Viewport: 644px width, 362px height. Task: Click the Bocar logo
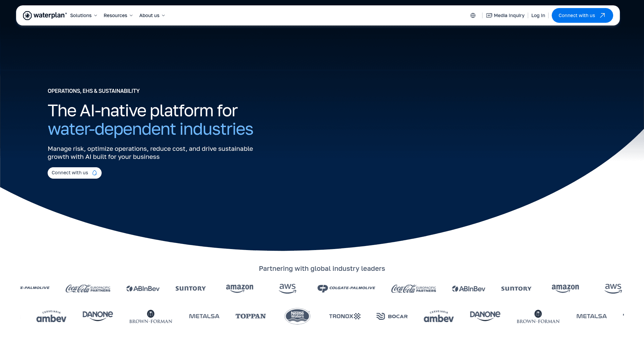pyautogui.click(x=392, y=316)
